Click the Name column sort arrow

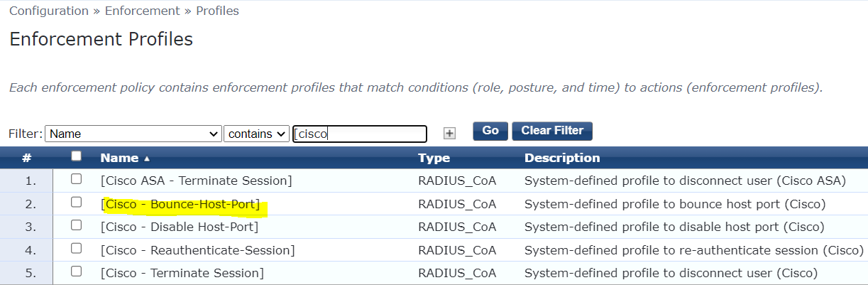pyautogui.click(x=147, y=158)
